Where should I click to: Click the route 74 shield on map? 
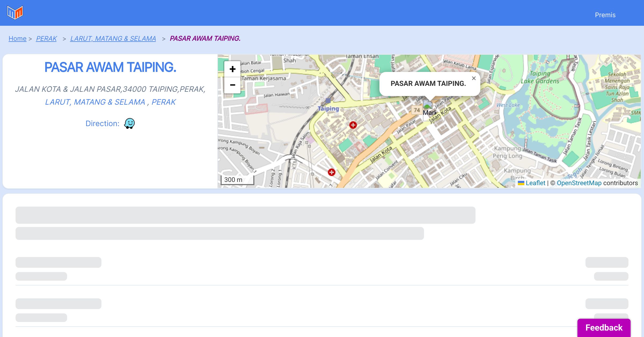416,110
